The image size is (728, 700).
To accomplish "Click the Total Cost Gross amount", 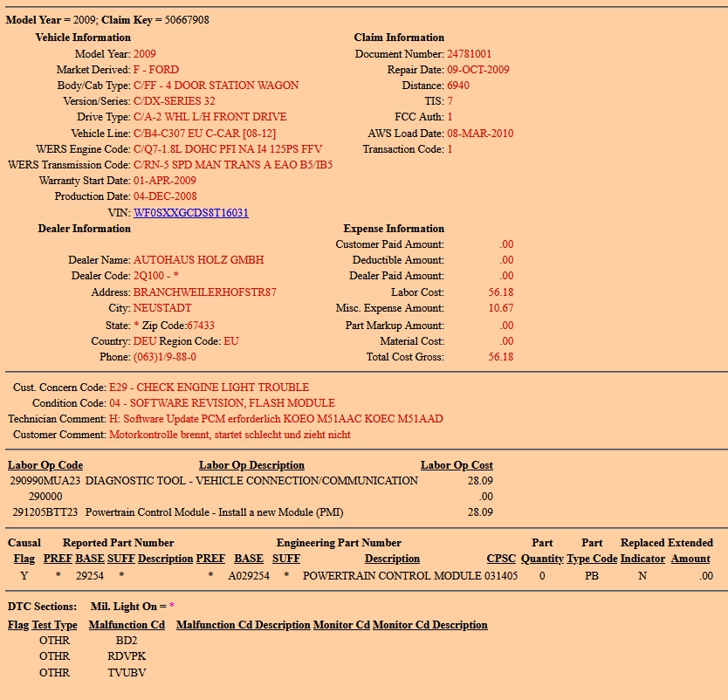I will click(501, 357).
